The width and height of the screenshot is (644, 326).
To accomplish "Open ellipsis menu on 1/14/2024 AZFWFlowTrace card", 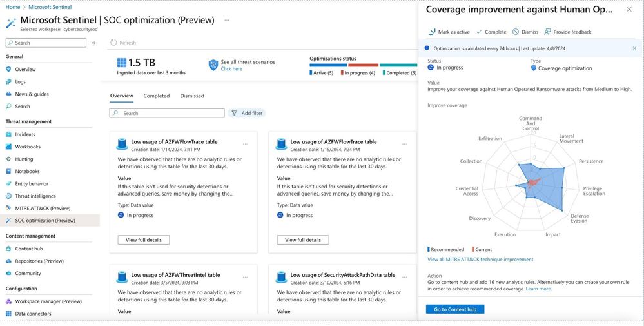I will click(245, 145).
